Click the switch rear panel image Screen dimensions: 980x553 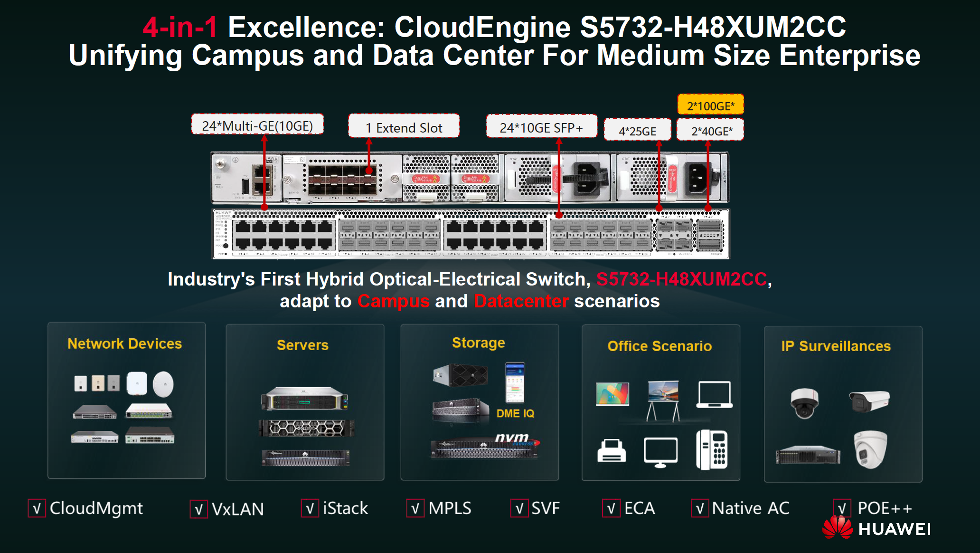tap(470, 177)
